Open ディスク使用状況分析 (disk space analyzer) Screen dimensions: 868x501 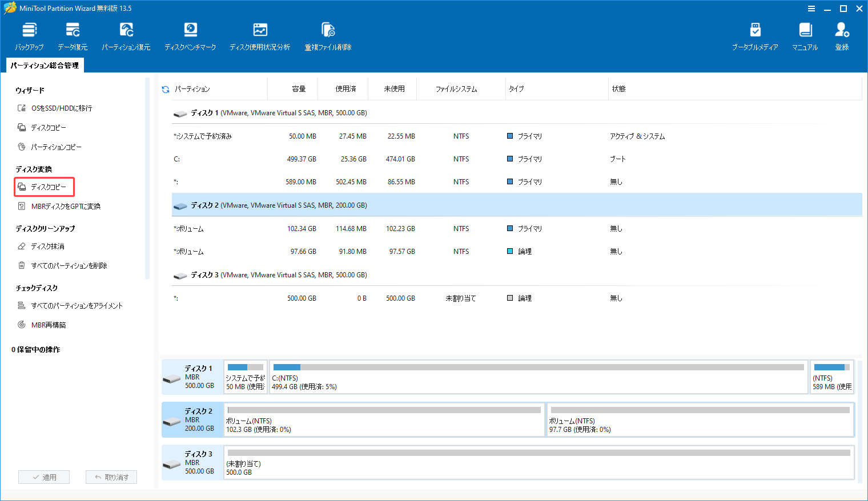click(260, 35)
